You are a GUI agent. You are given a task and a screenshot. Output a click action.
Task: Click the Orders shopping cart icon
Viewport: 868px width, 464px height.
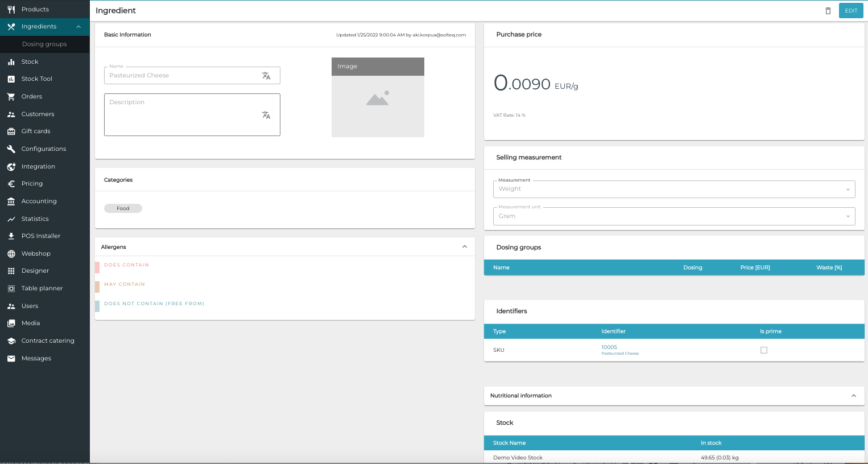tap(11, 96)
